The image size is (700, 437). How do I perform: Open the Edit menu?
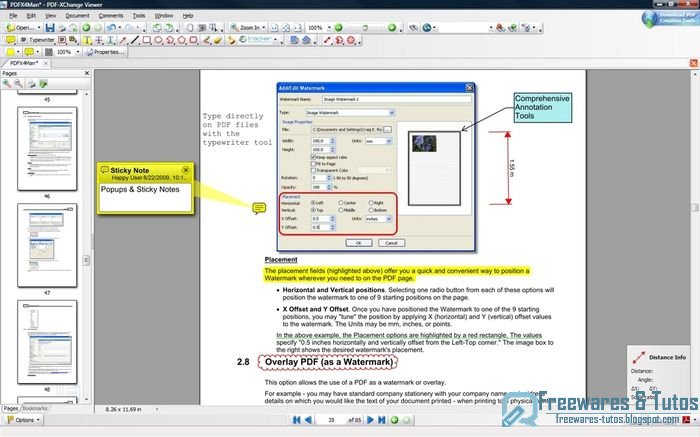tap(31, 16)
